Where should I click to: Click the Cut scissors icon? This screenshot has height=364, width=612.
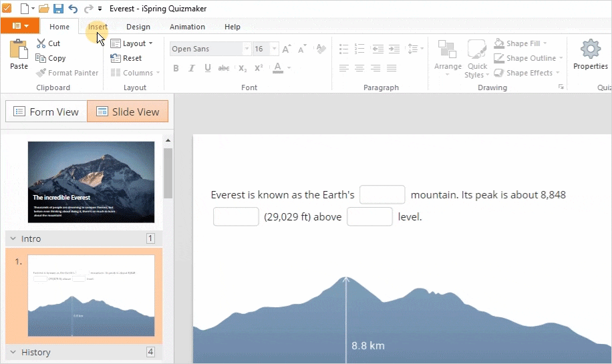(x=41, y=43)
